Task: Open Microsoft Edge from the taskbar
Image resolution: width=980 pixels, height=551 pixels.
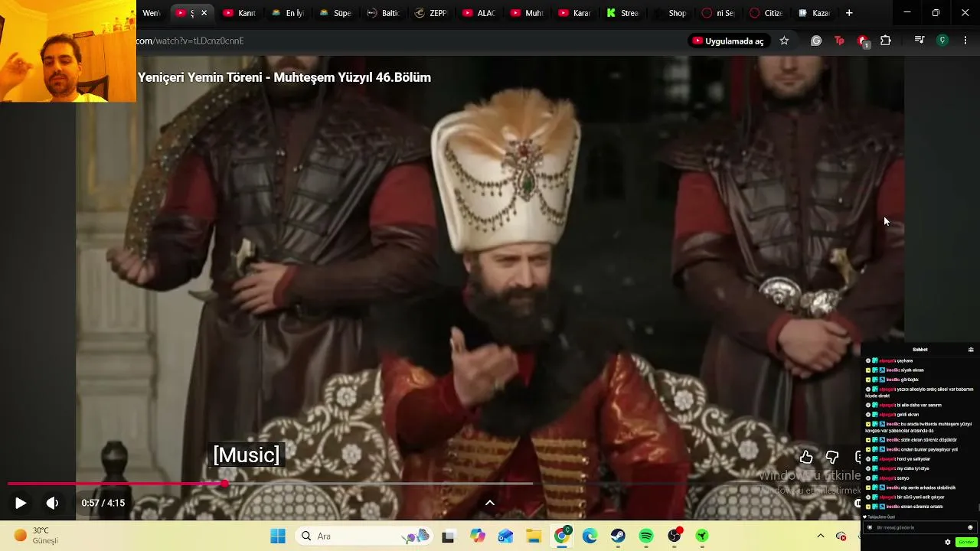Action: coord(590,536)
